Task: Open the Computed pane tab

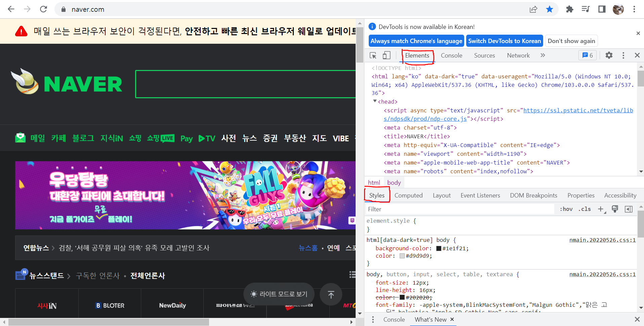Action: click(x=408, y=195)
